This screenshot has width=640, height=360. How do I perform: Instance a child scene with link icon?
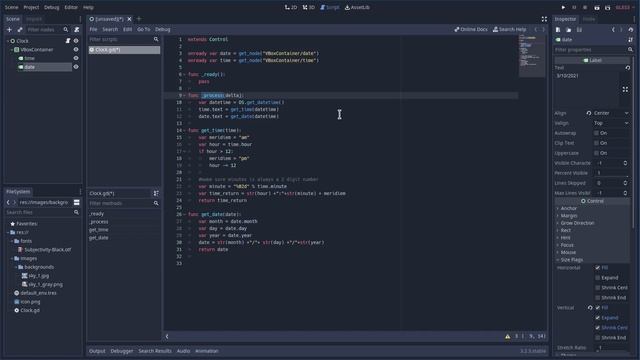coord(20,29)
